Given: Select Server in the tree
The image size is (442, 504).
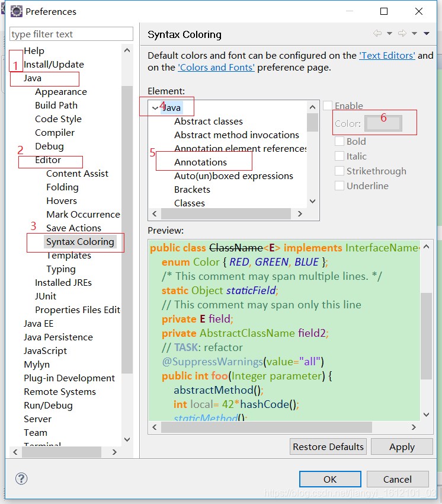Looking at the screenshot, I should 37,419.
